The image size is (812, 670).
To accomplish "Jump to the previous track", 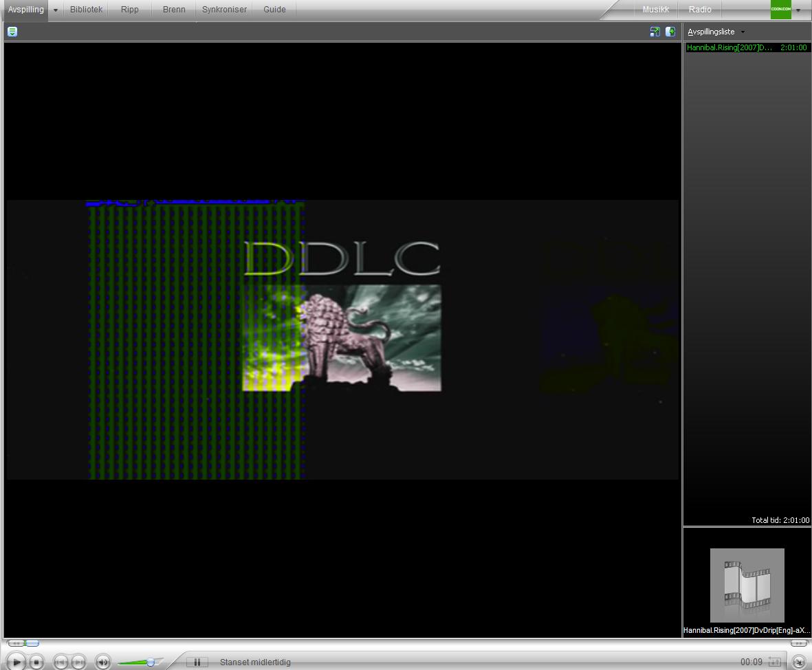I will pos(61,662).
